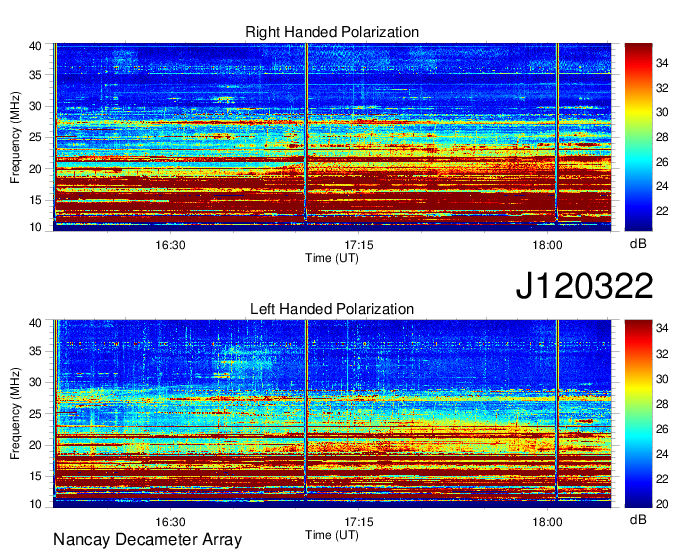The image size is (680, 552).
Task: Click the dB unit label of Left Handed colorbar
Action: tap(638, 519)
